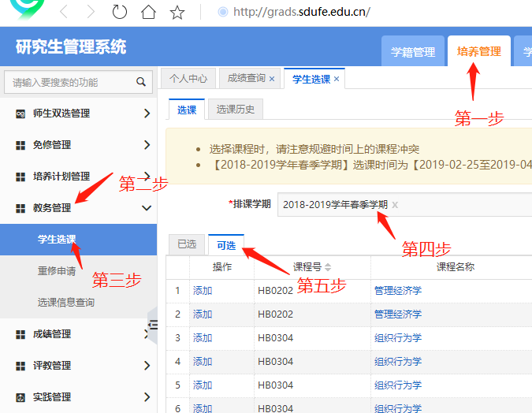Bookmark page with the star icon
The height and width of the screenshot is (413, 532).
[177, 12]
